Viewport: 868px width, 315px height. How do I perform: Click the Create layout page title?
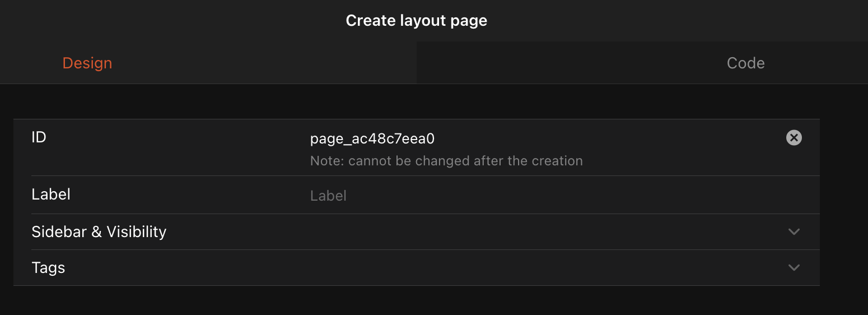click(417, 21)
